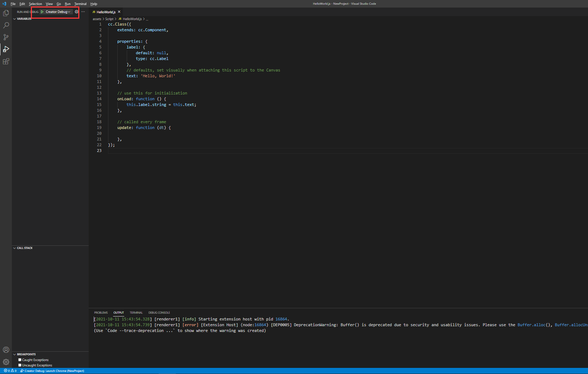Open the Source Control view
588x374 pixels.
click(x=6, y=37)
